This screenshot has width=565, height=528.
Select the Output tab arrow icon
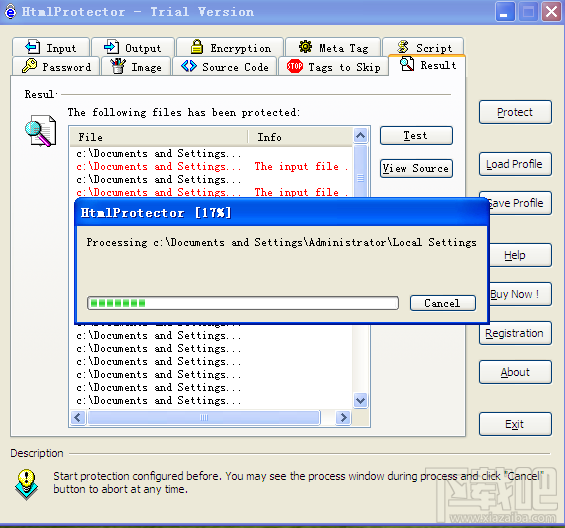point(111,47)
